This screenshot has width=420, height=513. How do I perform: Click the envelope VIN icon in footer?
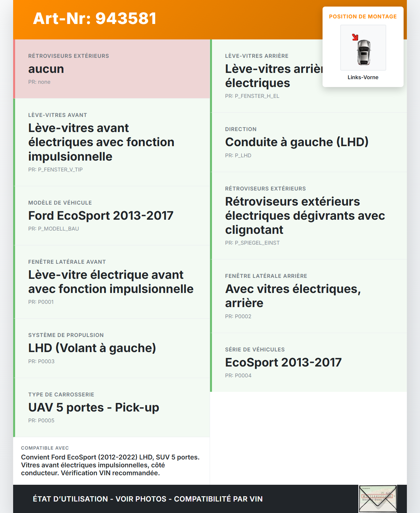point(378,499)
